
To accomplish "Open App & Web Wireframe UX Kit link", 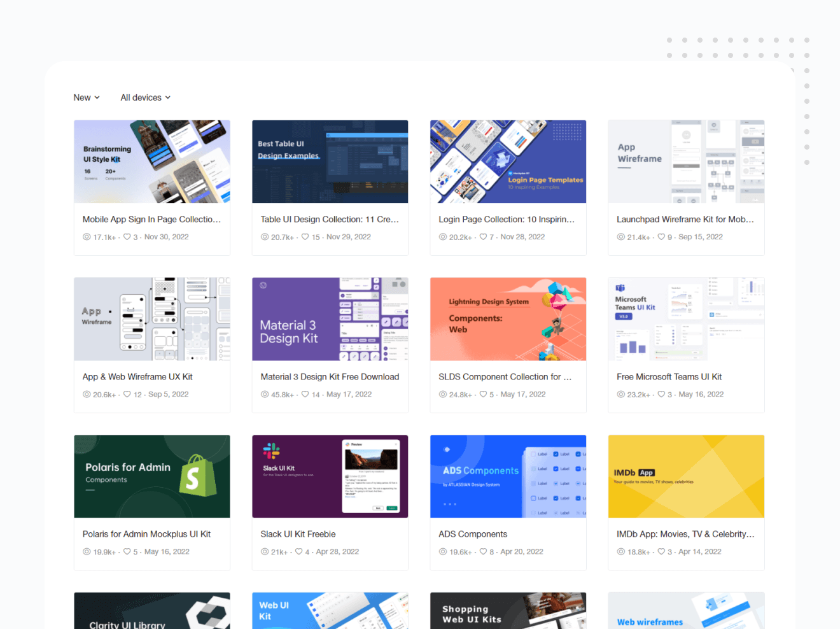I will coord(137,377).
